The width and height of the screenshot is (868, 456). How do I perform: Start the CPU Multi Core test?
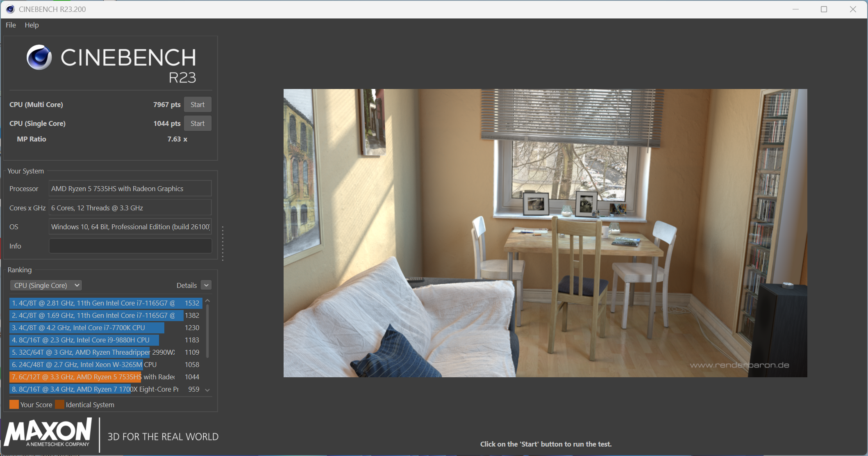tap(197, 105)
